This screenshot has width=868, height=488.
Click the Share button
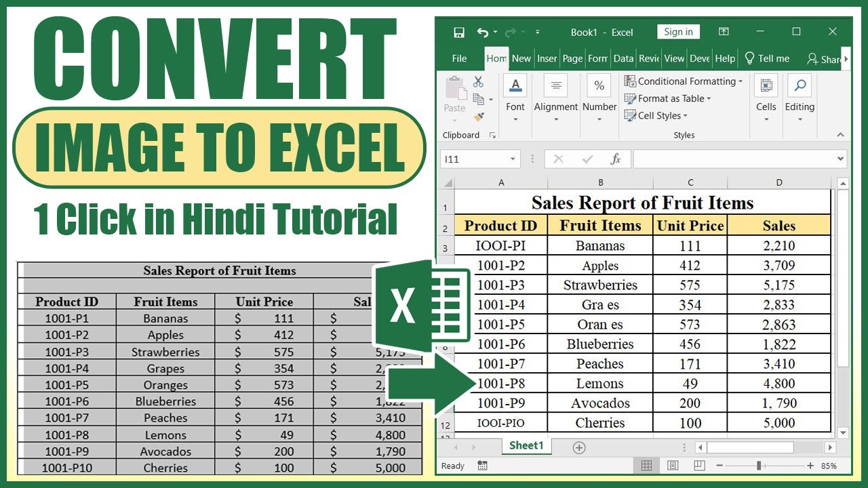824,59
